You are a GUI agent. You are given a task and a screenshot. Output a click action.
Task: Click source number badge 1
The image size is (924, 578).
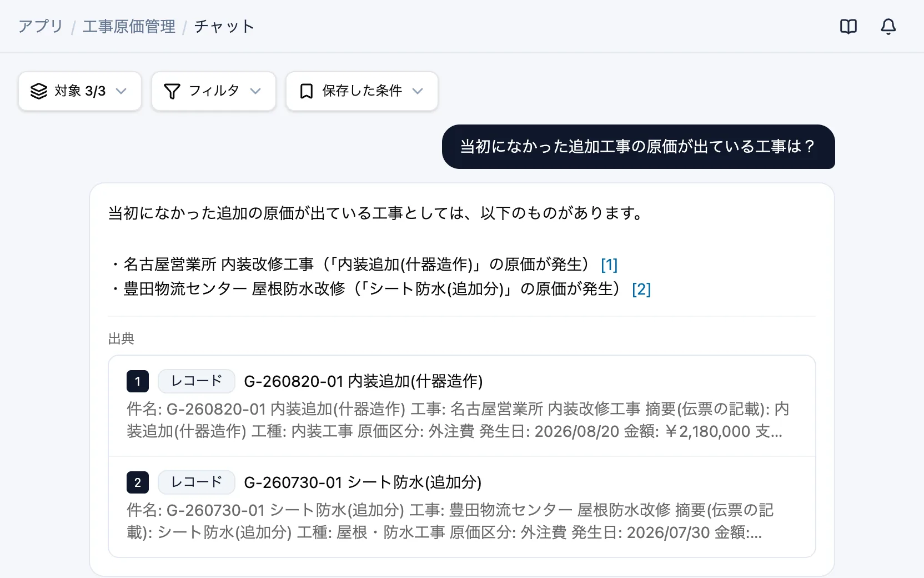pyautogui.click(x=138, y=381)
